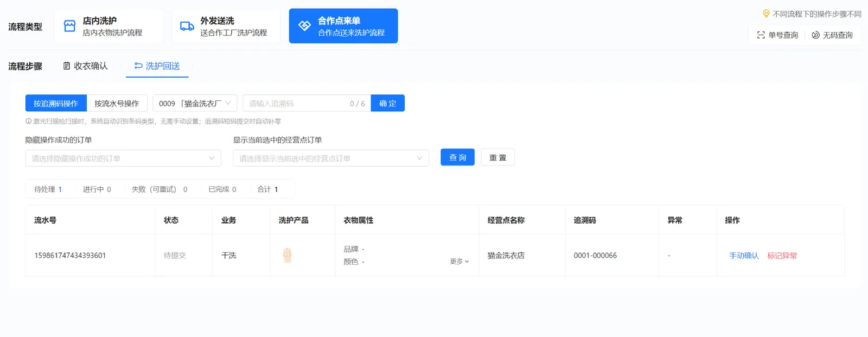Click the lightbulb tip icon
This screenshot has height=337, width=868.
[766, 14]
